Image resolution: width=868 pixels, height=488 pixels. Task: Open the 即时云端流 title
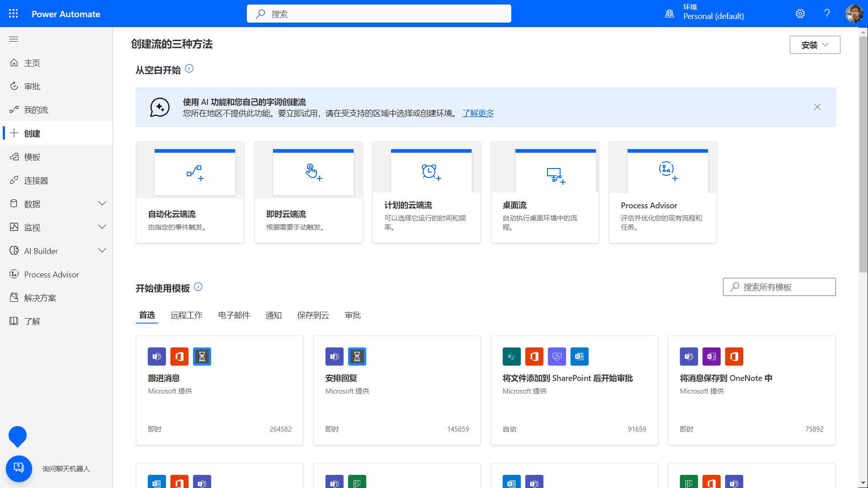(286, 214)
